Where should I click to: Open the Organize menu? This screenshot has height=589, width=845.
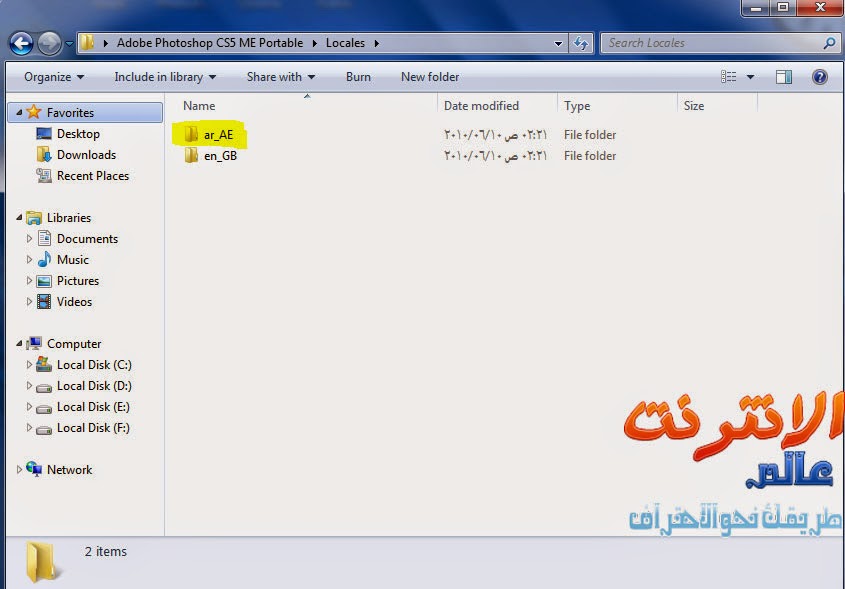(x=54, y=77)
